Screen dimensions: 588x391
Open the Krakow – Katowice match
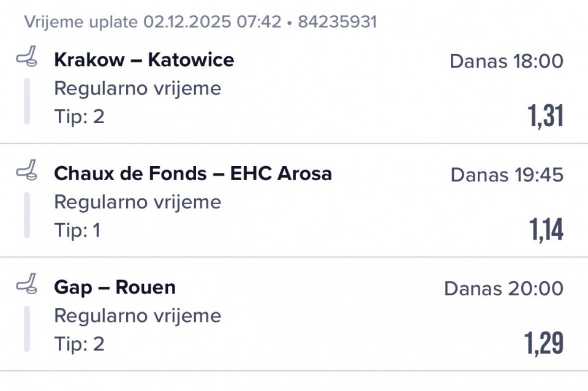pos(144,60)
